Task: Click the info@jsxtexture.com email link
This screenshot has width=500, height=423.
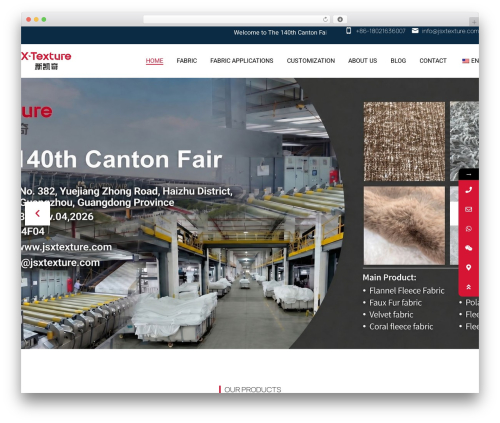Action: pos(450,31)
